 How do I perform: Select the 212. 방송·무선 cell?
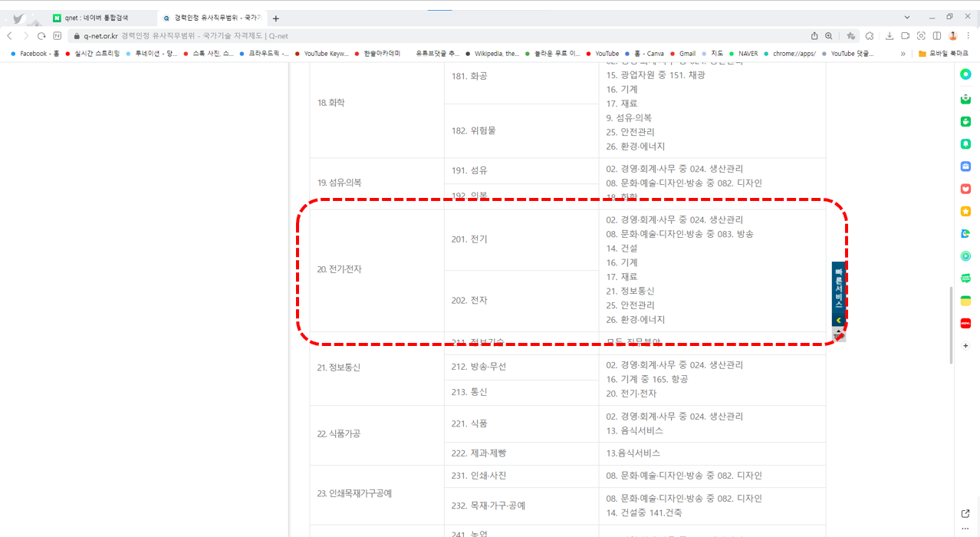click(x=521, y=367)
